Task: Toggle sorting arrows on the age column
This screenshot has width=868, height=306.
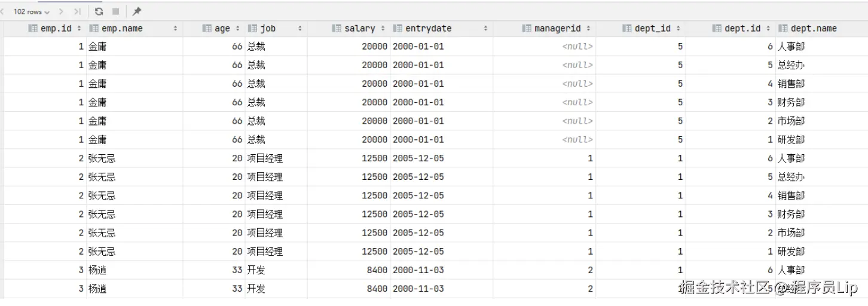Action: pos(237,28)
